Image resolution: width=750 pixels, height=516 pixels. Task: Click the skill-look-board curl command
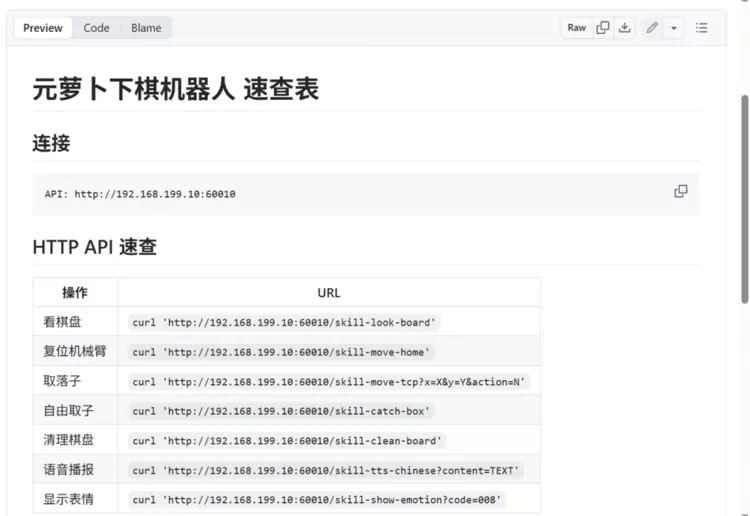click(284, 323)
